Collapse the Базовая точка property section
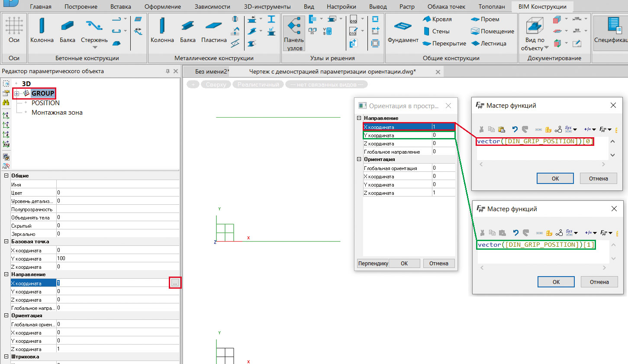The height and width of the screenshot is (364, 628). 6,242
